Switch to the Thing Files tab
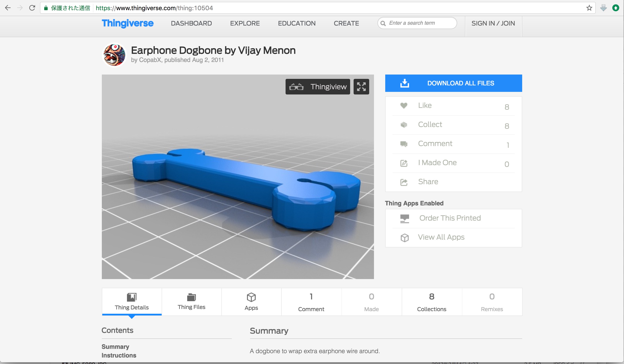Screen dimensions: 624x364 pyautogui.click(x=191, y=302)
